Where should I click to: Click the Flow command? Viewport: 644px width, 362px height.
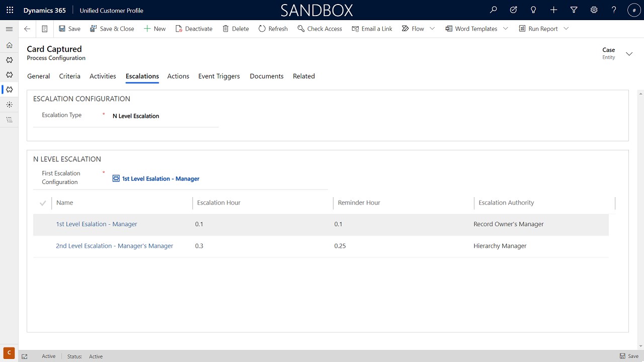(x=413, y=29)
